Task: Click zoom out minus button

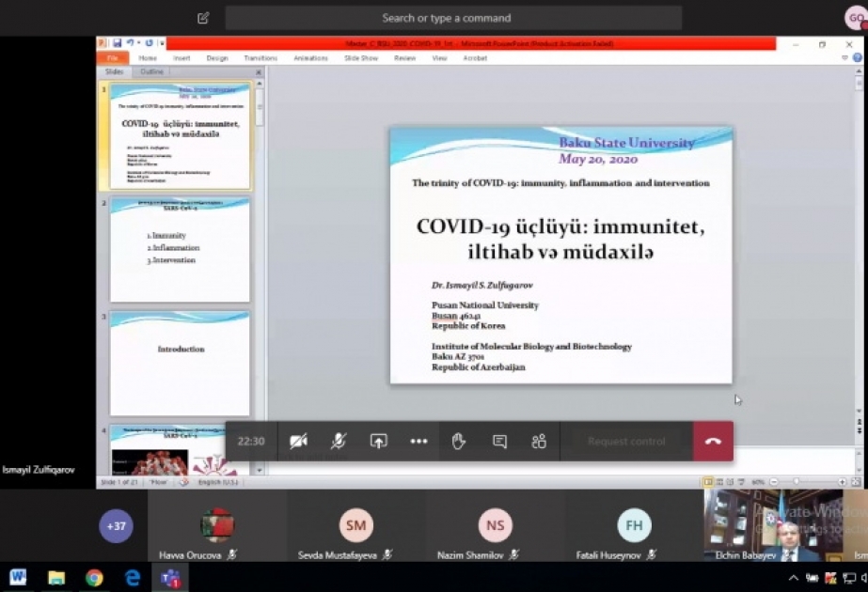Action: click(774, 482)
